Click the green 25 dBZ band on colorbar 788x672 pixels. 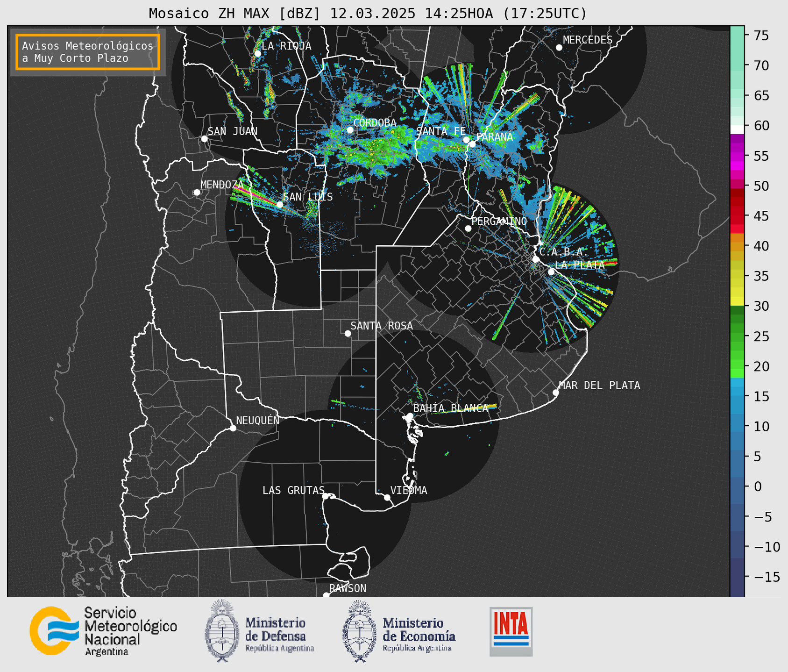(x=737, y=336)
